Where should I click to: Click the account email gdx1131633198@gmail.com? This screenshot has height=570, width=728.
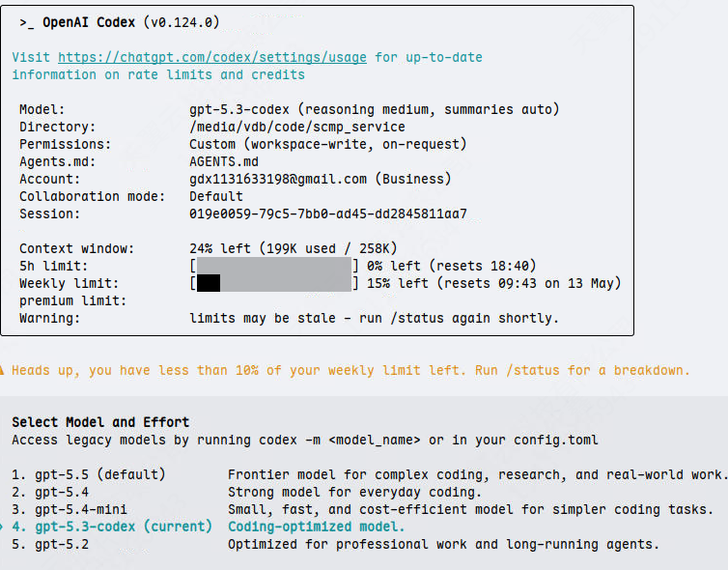(x=278, y=179)
